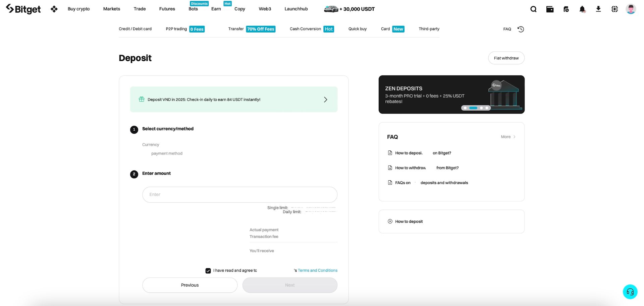Click the download app icon

click(x=598, y=9)
